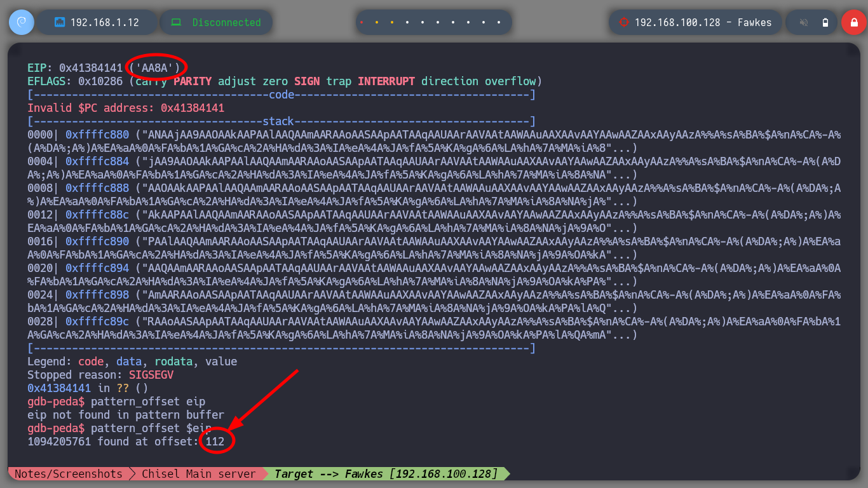Click 'rodata' word in Legend line
Viewport: 868px width, 488px height.
(x=173, y=362)
